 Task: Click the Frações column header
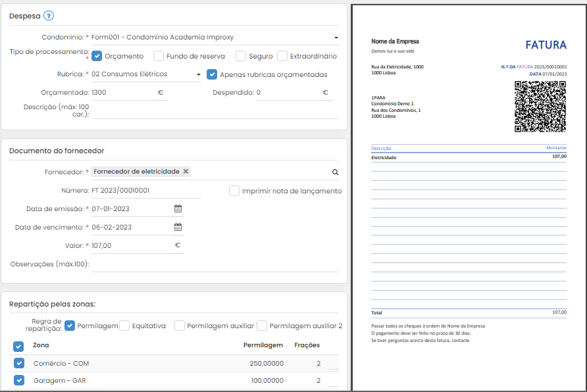[x=307, y=345]
